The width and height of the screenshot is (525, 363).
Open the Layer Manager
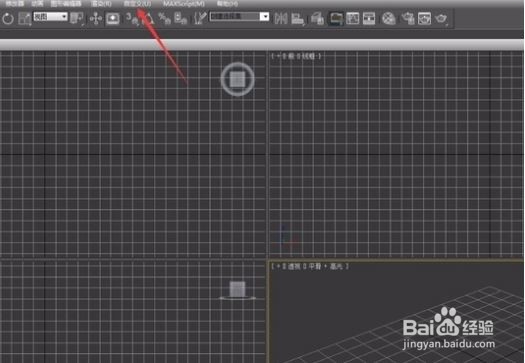(317, 18)
